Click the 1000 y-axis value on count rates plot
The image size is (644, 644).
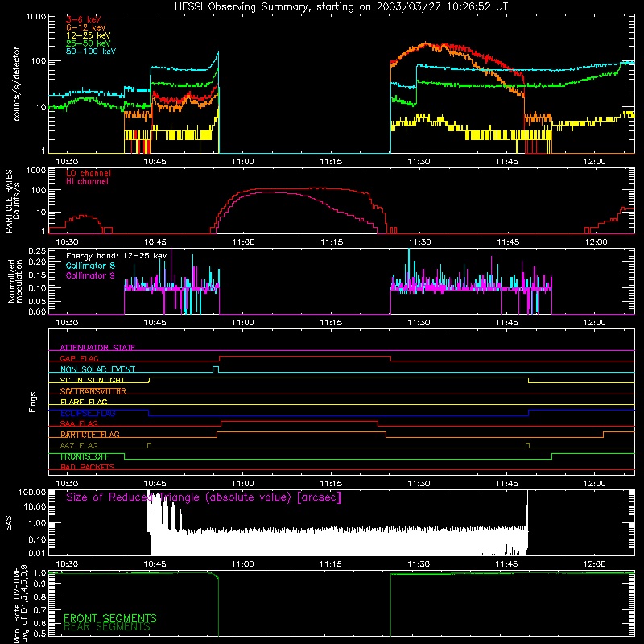(35, 17)
